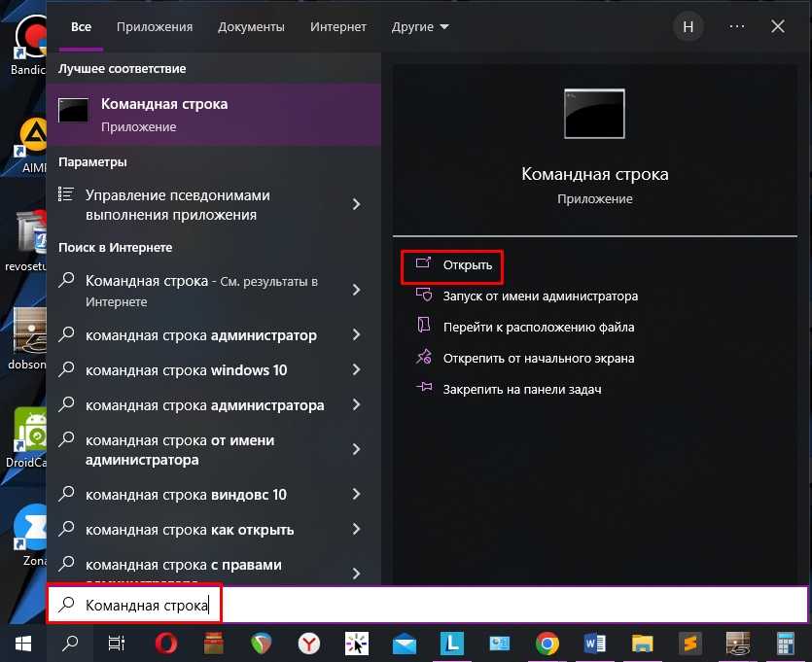Open the Opera browser from the taskbar
Screen dimensions: 812x662
click(166, 643)
